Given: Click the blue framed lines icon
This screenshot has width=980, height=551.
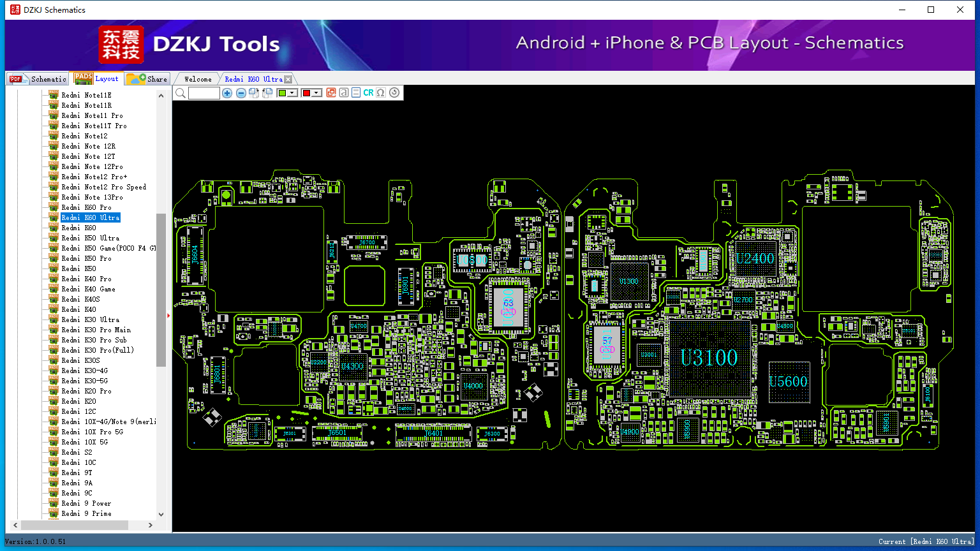Looking at the screenshot, I should tap(355, 93).
